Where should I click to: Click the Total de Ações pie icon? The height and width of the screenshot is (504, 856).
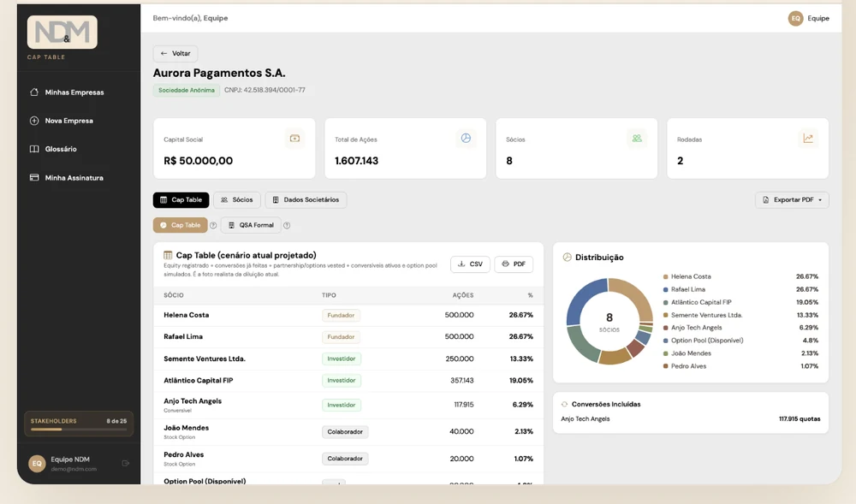pyautogui.click(x=466, y=139)
